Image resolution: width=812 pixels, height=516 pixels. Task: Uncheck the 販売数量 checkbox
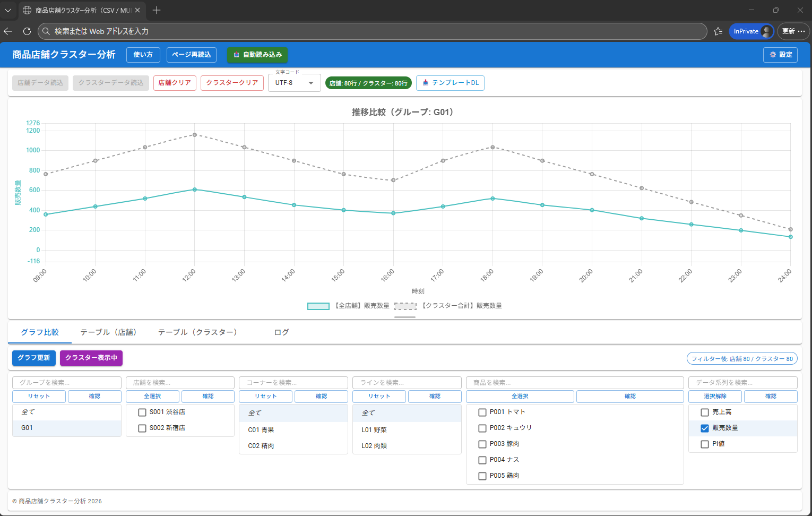(705, 428)
